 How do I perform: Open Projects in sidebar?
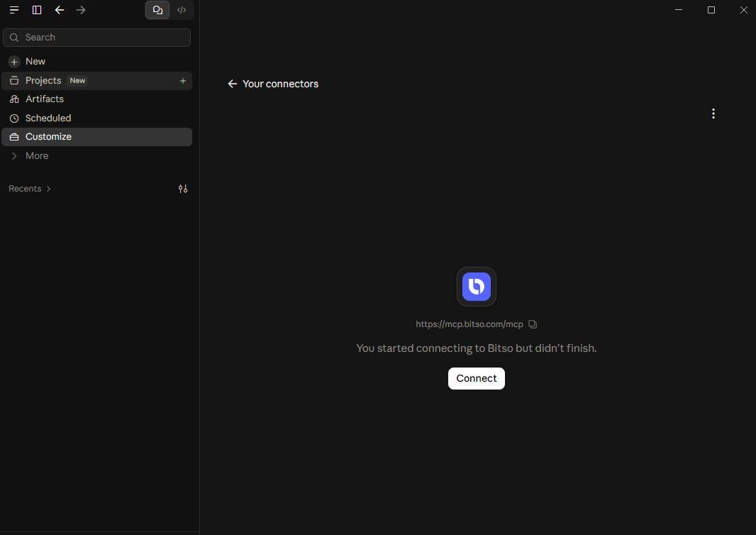[x=97, y=81]
